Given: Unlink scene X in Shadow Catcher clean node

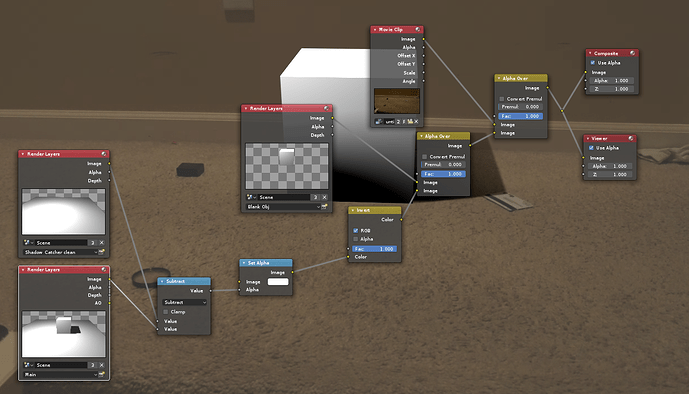Looking at the screenshot, I should [x=102, y=242].
